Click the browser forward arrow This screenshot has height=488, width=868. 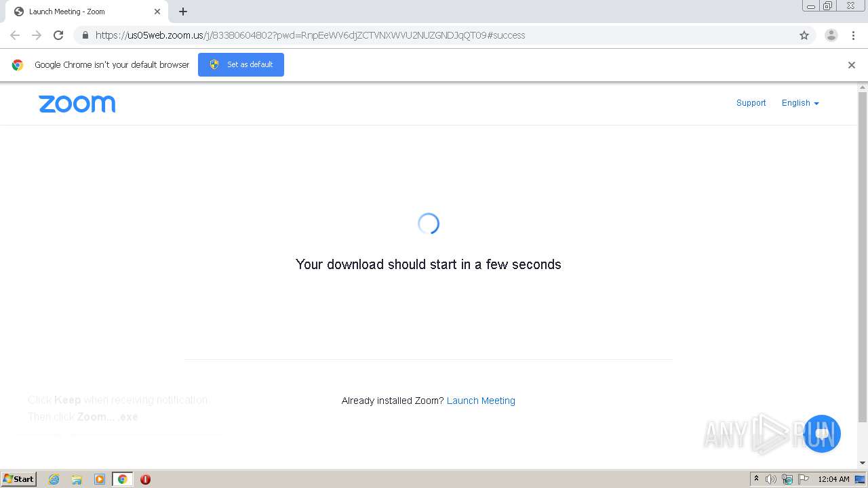[37, 35]
